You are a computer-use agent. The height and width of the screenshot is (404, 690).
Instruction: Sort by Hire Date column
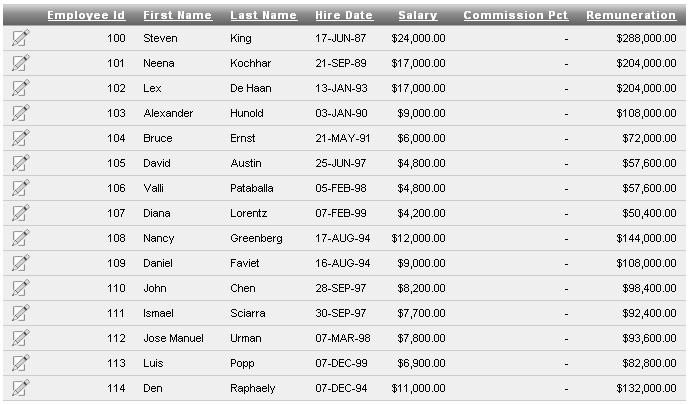pyautogui.click(x=343, y=15)
